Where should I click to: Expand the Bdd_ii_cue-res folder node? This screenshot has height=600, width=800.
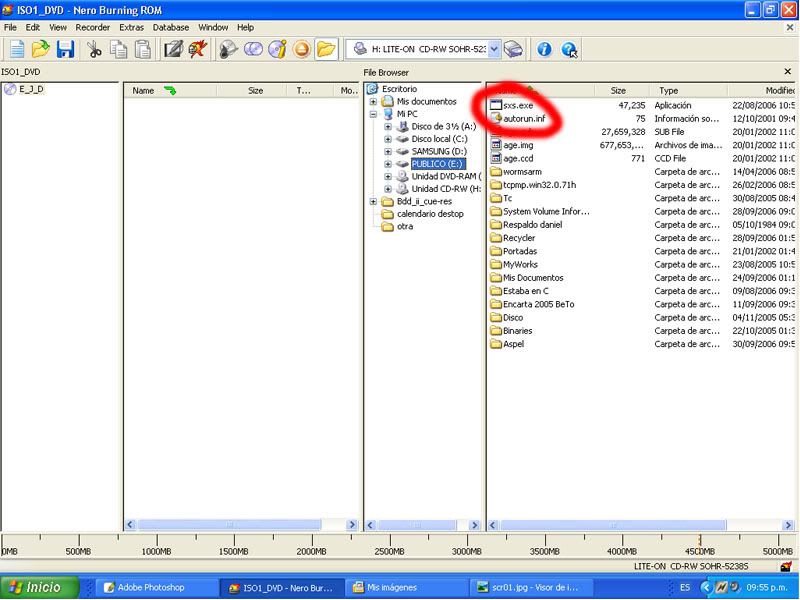point(373,202)
